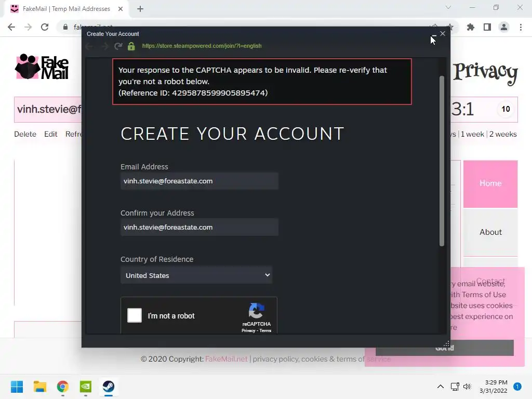Click the Steam popup back arrow
The width and height of the screenshot is (532, 399).
tap(89, 46)
